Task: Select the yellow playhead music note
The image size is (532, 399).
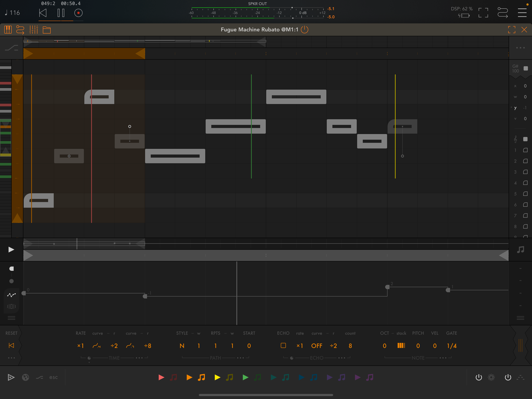Action: (x=229, y=377)
